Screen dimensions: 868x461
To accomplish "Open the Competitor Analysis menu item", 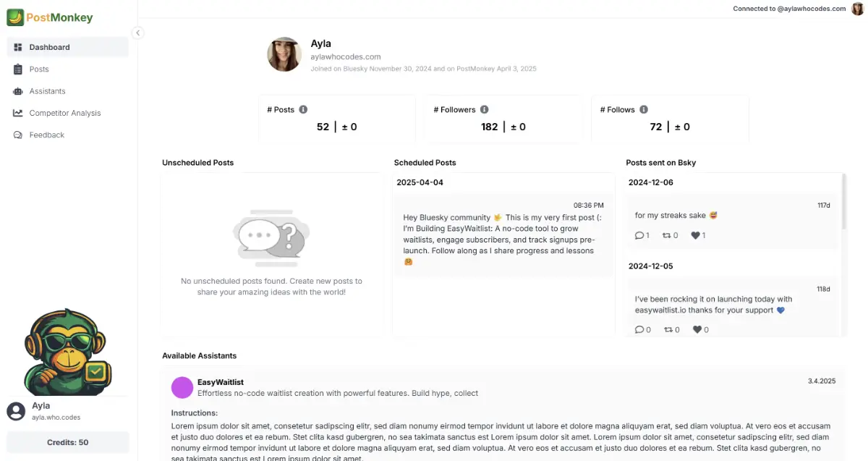I will click(65, 113).
